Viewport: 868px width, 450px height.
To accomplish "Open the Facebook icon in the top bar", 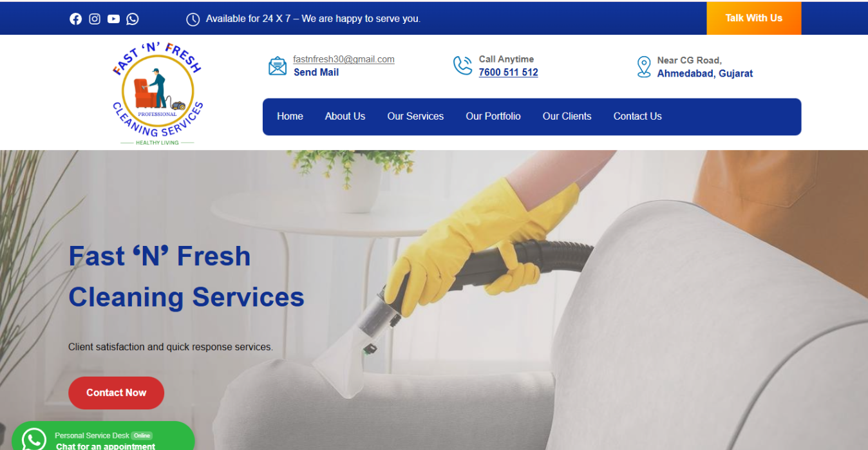I will click(76, 19).
